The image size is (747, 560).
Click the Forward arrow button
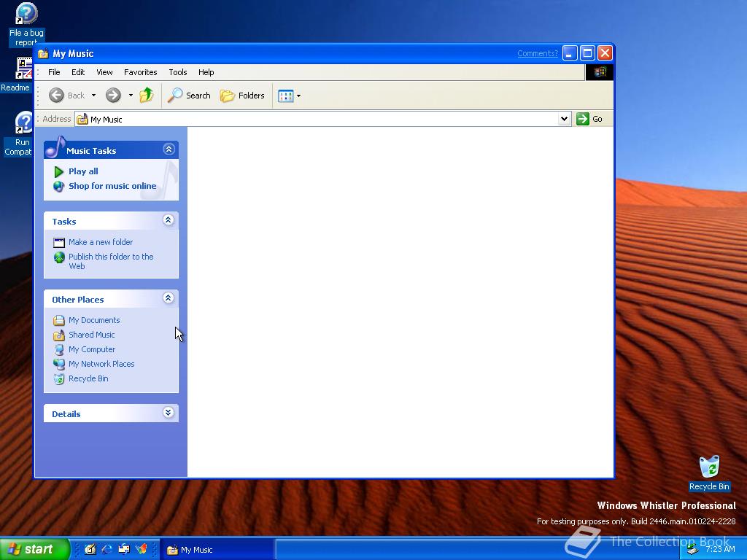click(x=113, y=96)
